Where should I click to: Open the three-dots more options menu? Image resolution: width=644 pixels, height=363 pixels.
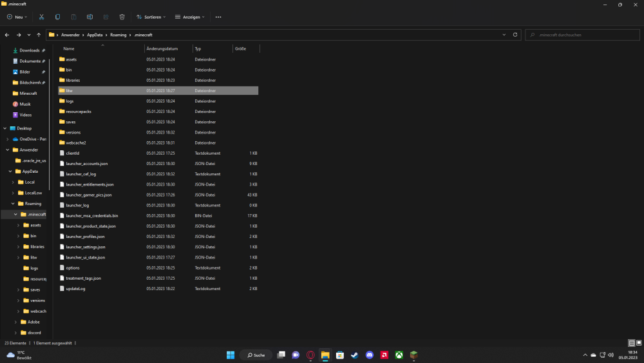[218, 17]
